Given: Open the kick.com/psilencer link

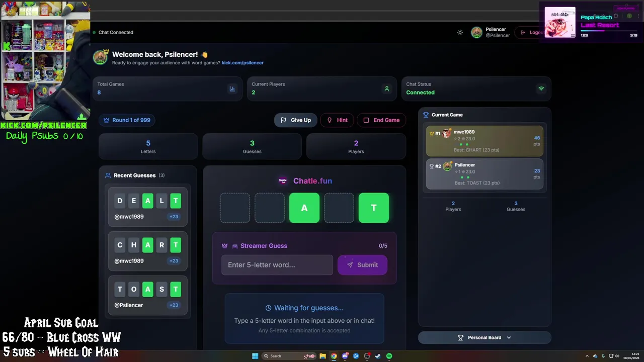Looking at the screenshot, I should click(x=243, y=63).
